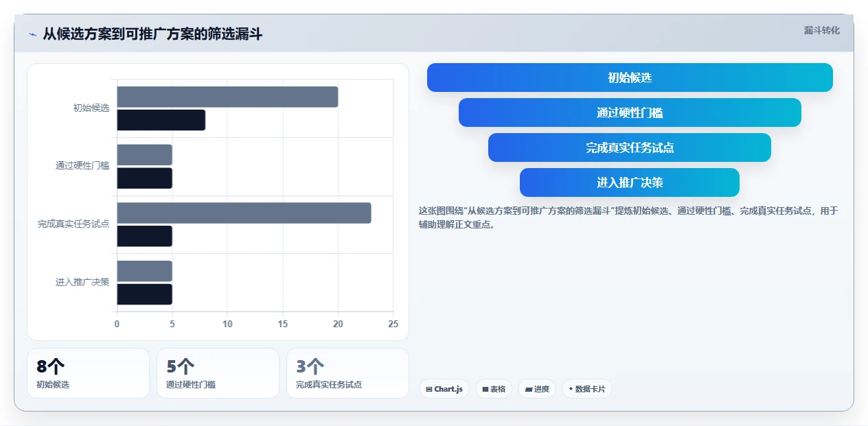Click the dark bar for 进入推广决策
The height and width of the screenshot is (426, 868).
click(x=144, y=294)
